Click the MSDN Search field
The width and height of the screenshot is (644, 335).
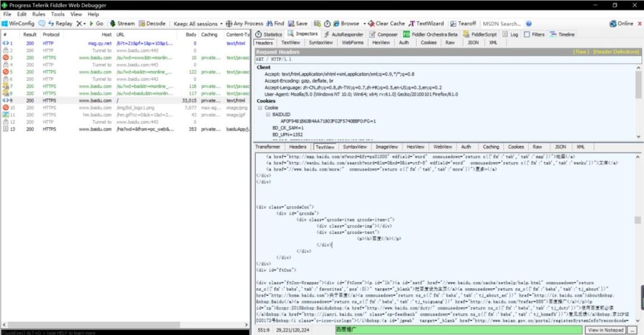[x=501, y=24]
